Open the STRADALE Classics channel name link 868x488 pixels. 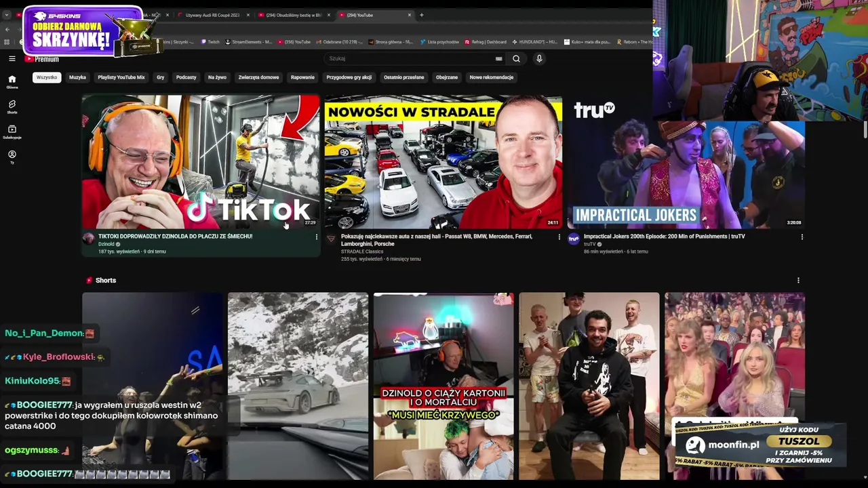(x=362, y=251)
